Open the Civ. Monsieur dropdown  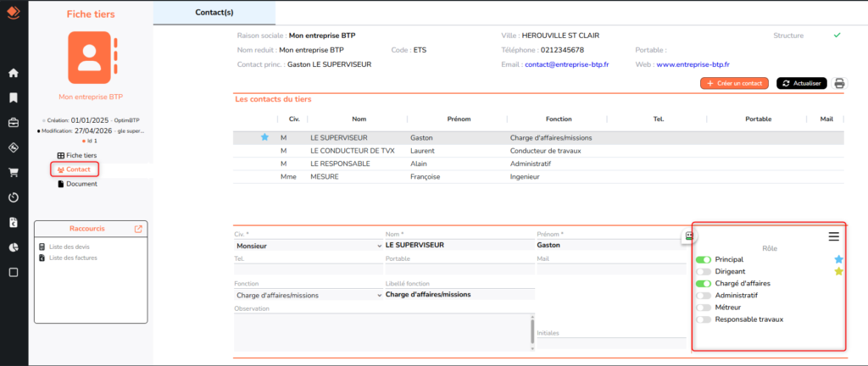tap(309, 246)
